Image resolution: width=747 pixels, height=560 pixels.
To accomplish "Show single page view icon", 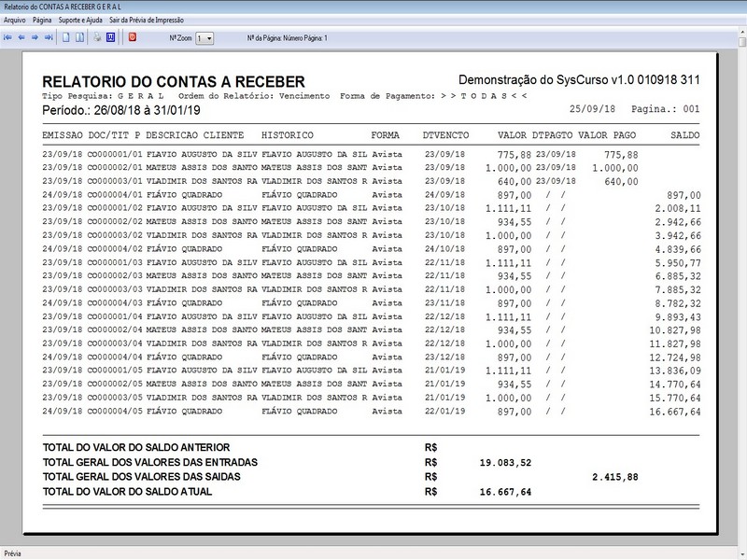I will click(x=66, y=37).
